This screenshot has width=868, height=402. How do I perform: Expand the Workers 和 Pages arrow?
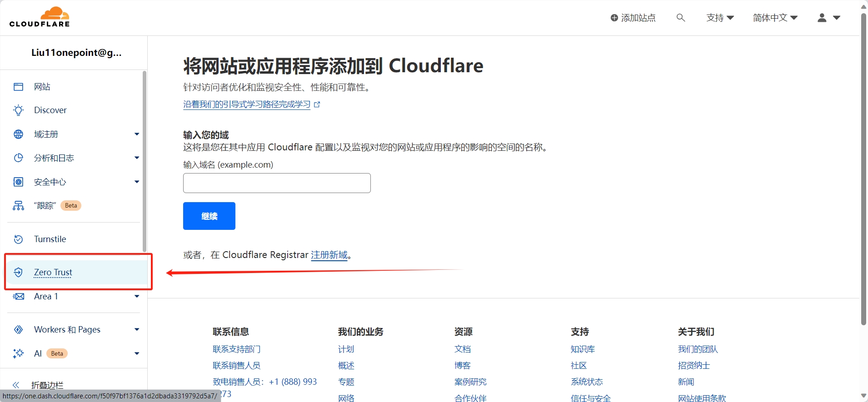click(137, 329)
